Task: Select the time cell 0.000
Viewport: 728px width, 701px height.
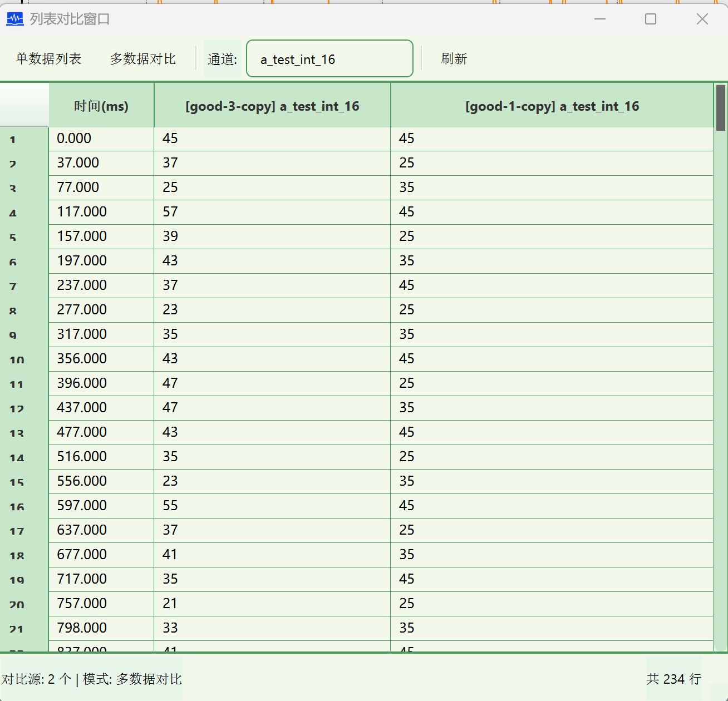Action: pos(101,139)
